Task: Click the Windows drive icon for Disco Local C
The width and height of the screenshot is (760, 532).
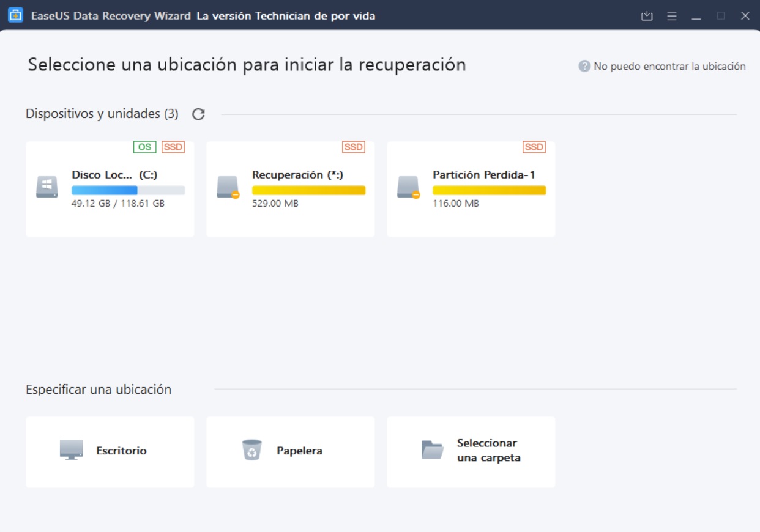Action: coord(47,187)
